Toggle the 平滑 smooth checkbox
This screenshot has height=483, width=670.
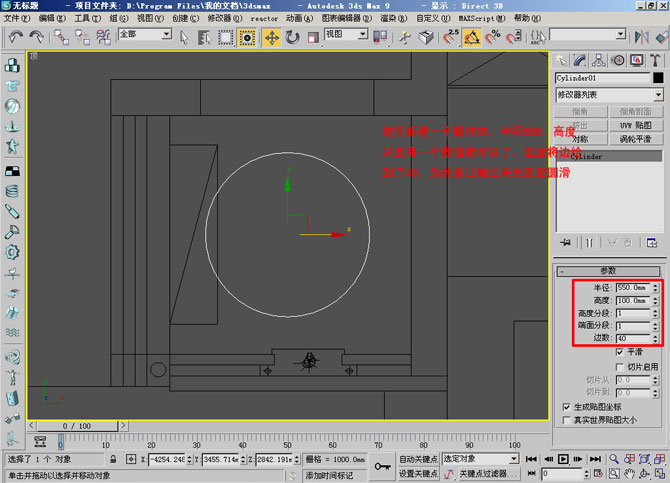[620, 352]
